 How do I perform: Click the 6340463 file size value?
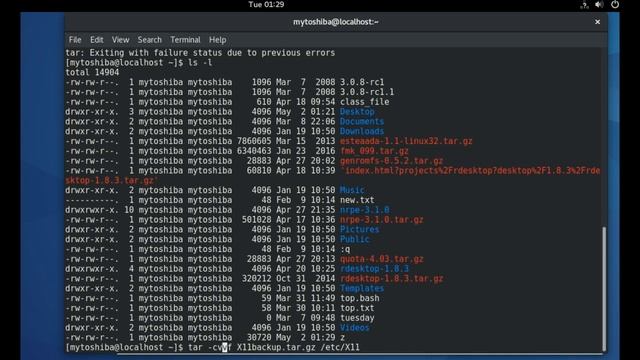pos(254,151)
